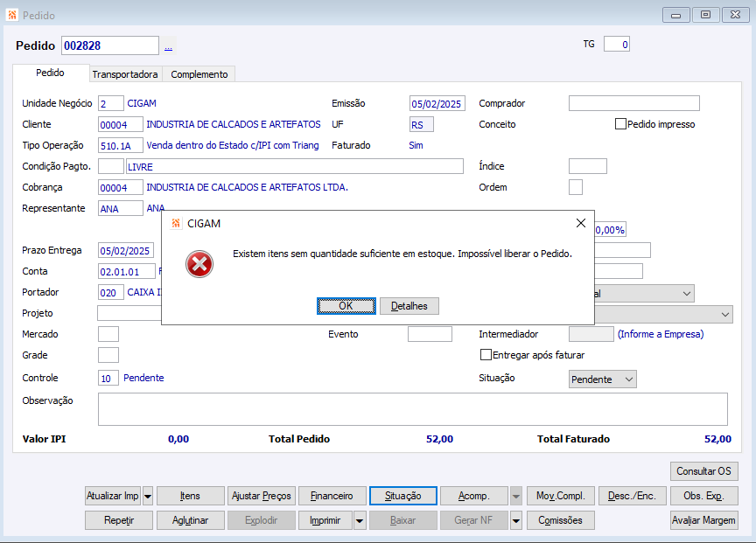
Task: Click the Índice input field
Action: click(587, 166)
